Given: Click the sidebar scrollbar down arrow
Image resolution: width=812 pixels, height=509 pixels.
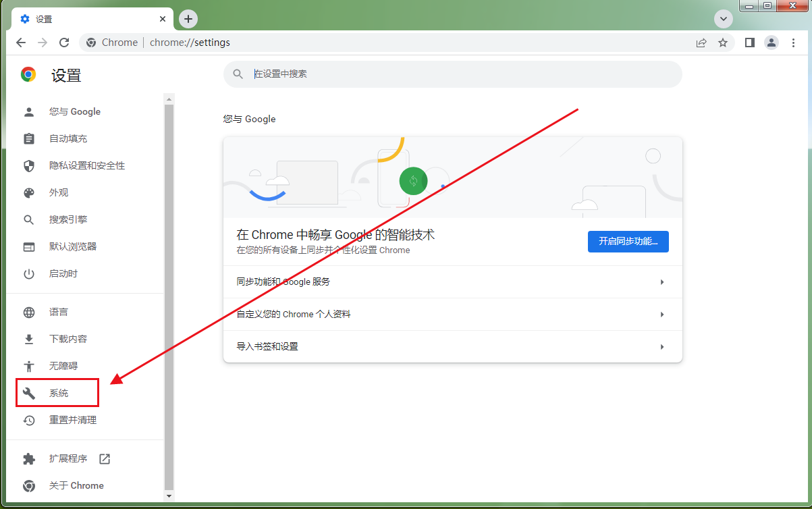Looking at the screenshot, I should [169, 496].
